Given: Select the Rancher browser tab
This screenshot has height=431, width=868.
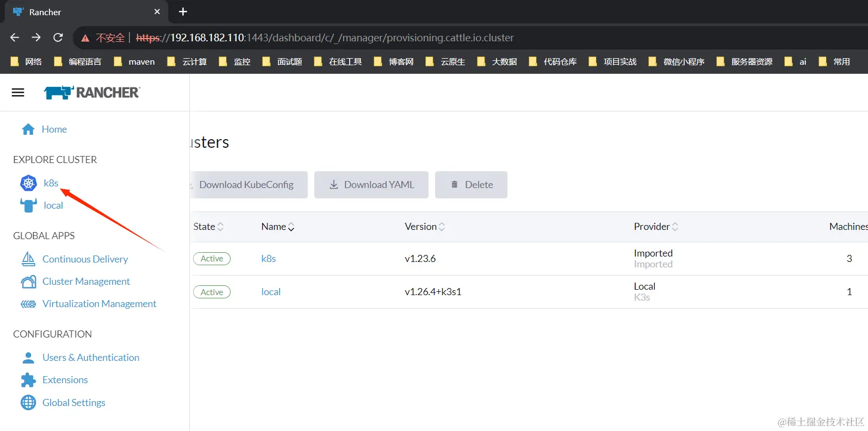Looking at the screenshot, I should click(86, 12).
